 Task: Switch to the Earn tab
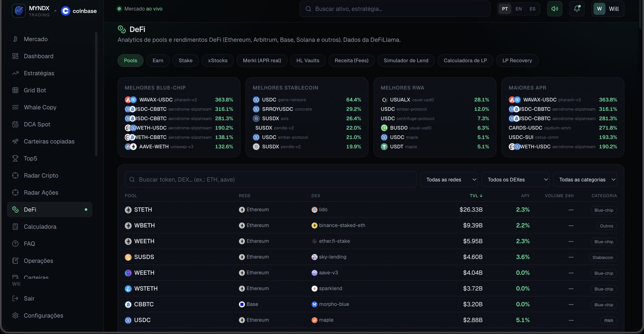pos(158,61)
